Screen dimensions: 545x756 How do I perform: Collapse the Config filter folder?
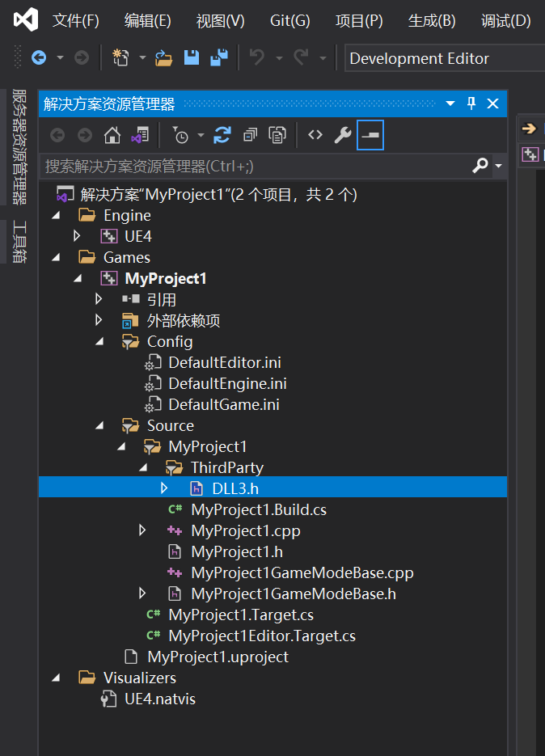pos(99,341)
